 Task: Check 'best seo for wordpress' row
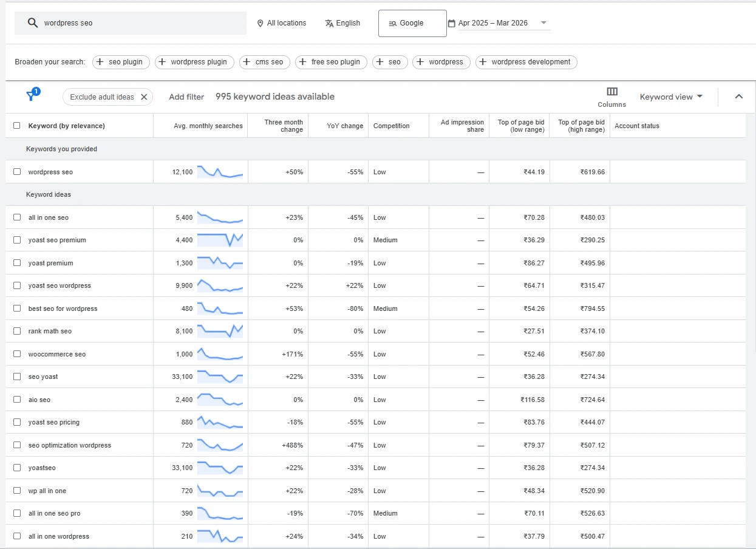[17, 309]
